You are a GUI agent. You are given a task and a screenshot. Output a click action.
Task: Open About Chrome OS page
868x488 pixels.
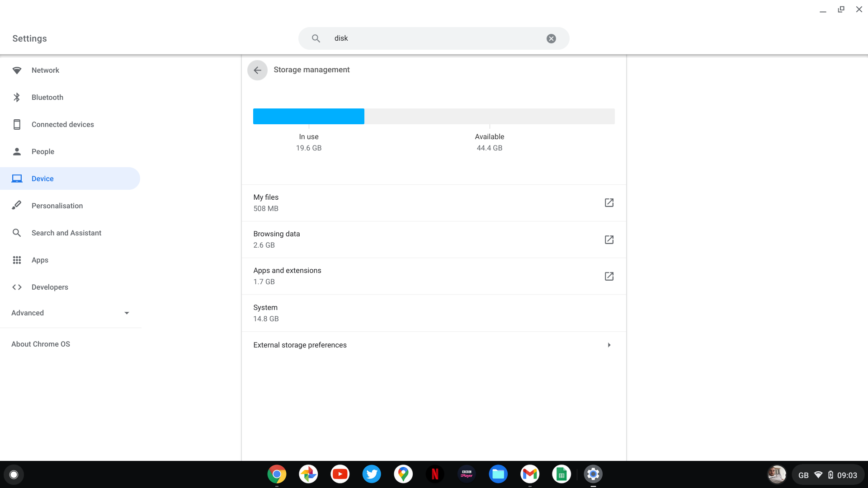click(41, 344)
